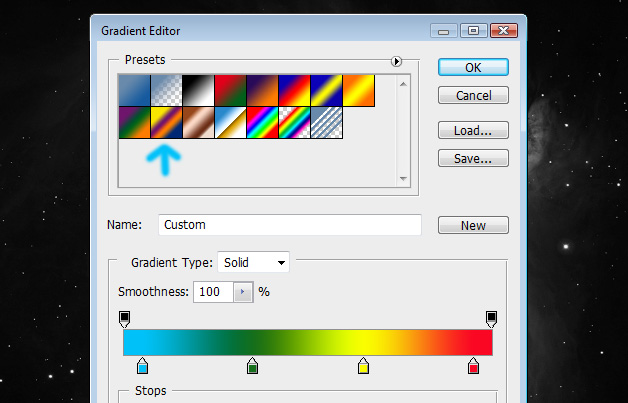The height and width of the screenshot is (403, 628).
Task: Select the yellow color stop
Action: point(363,366)
